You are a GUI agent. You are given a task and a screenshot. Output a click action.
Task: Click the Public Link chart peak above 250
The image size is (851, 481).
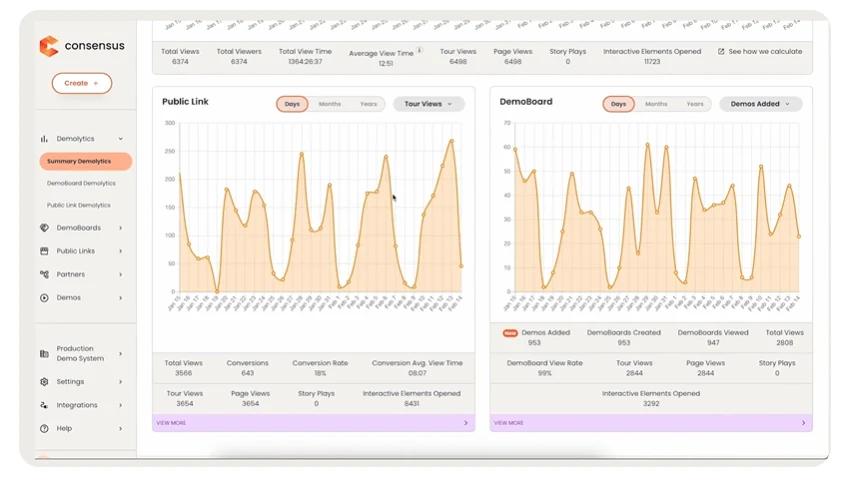point(452,141)
